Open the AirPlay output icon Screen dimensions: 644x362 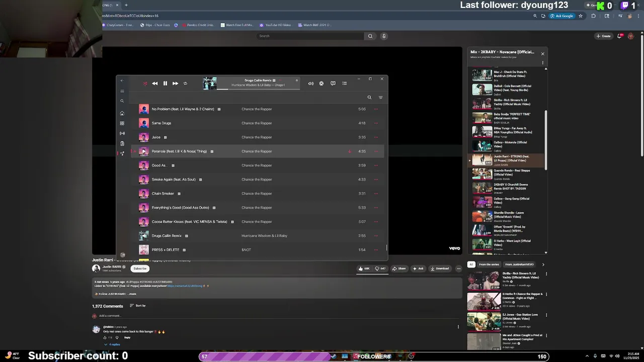coord(321,83)
